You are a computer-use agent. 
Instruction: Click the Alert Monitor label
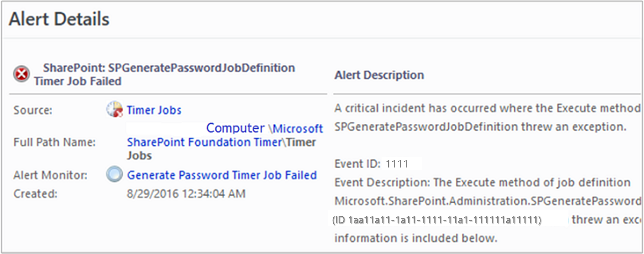[x=51, y=175]
